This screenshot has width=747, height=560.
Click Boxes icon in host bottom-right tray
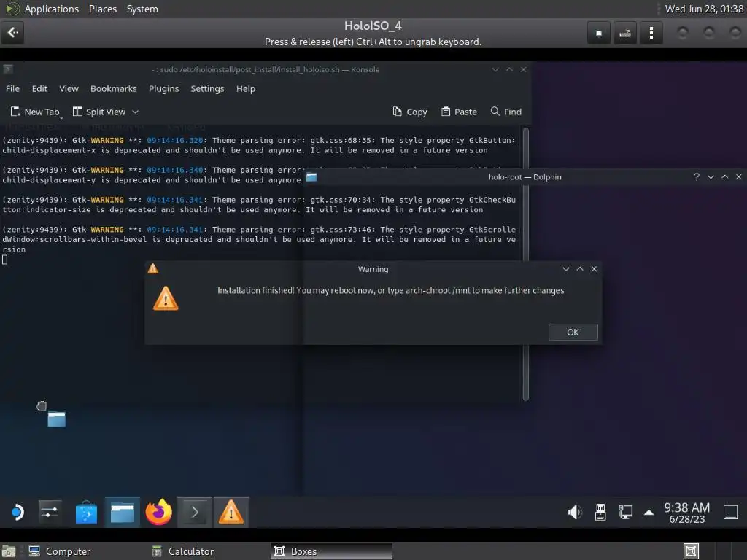coord(691,551)
